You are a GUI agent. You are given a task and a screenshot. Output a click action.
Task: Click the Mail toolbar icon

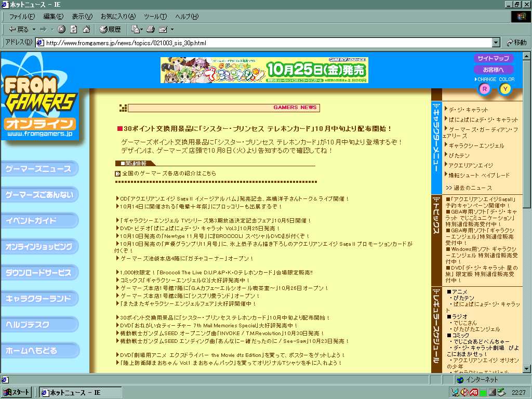(136, 30)
